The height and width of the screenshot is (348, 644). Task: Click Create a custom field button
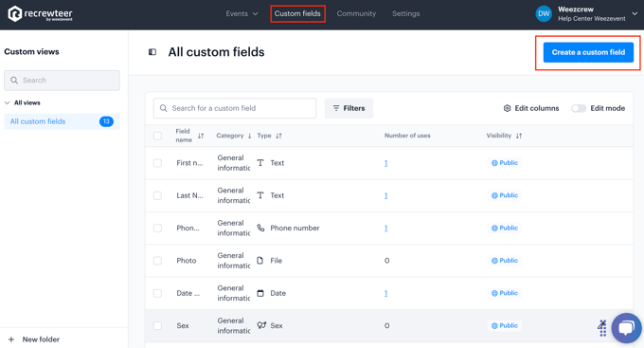588,52
